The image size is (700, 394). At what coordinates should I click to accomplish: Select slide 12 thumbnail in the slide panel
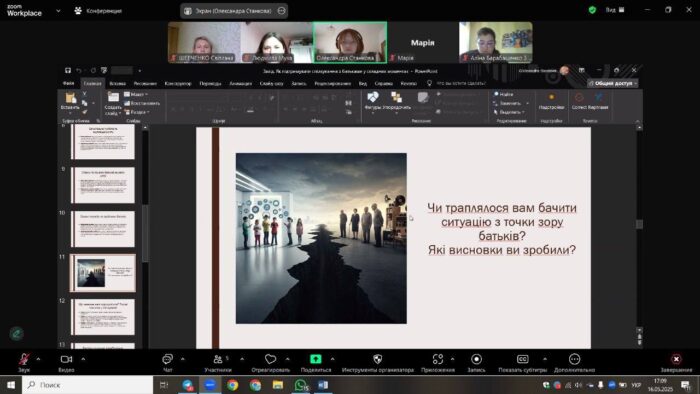point(103,317)
